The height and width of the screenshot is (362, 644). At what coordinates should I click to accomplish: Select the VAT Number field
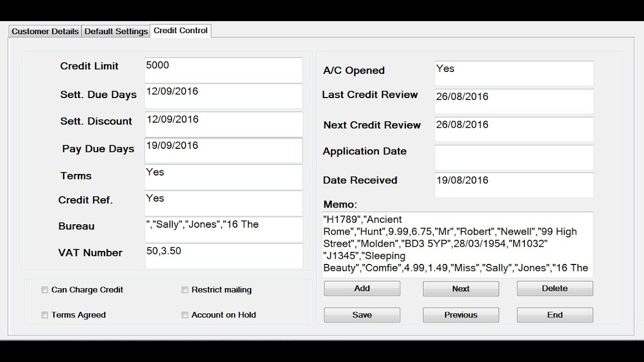click(x=223, y=256)
